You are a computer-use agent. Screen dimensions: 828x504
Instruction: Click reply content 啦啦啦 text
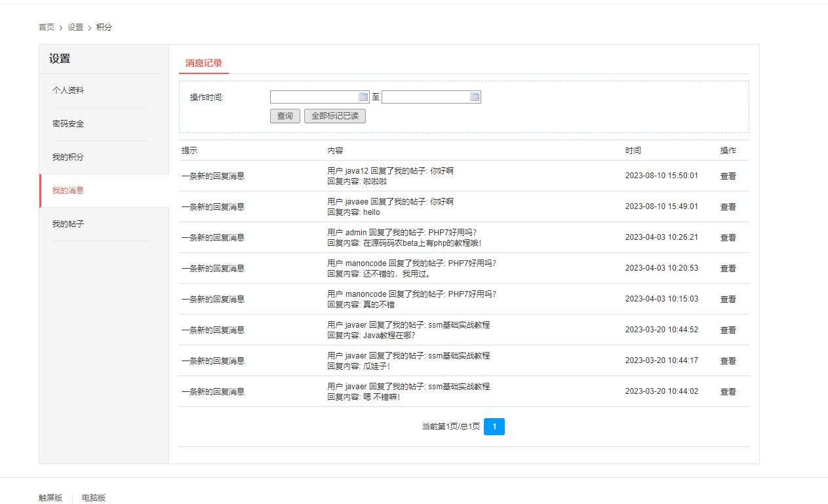coord(375,182)
